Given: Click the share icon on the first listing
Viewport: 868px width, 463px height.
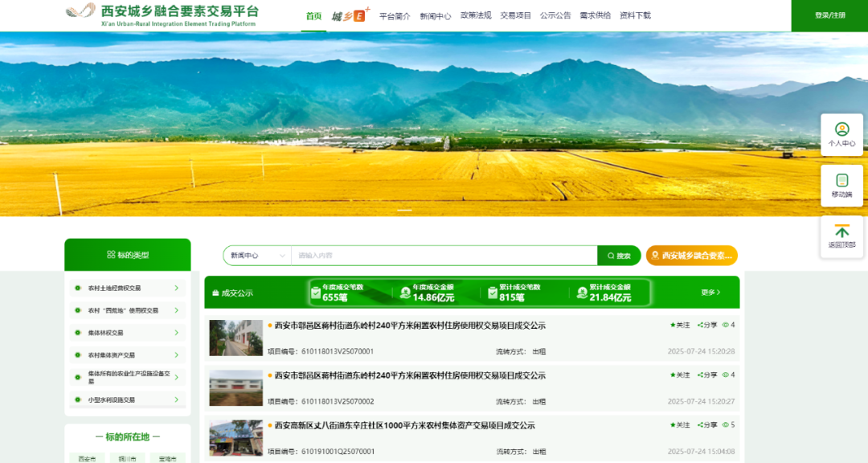Looking at the screenshot, I should [701, 326].
